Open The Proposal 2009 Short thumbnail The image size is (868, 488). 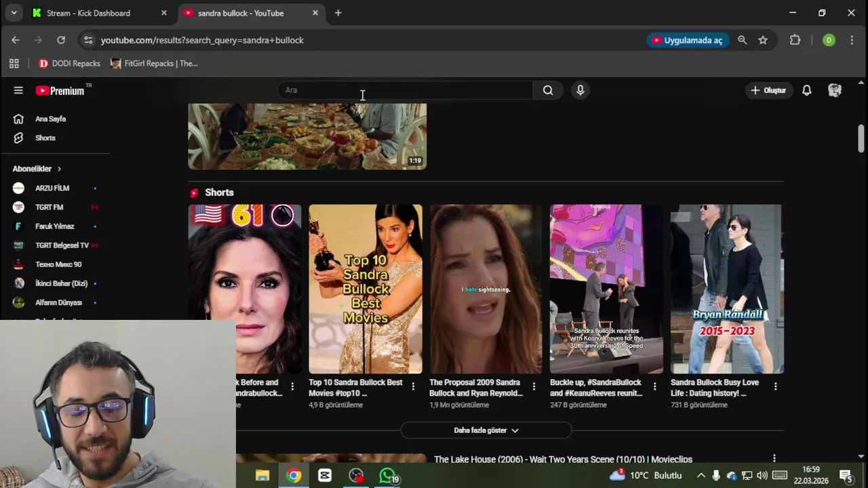[x=486, y=289]
